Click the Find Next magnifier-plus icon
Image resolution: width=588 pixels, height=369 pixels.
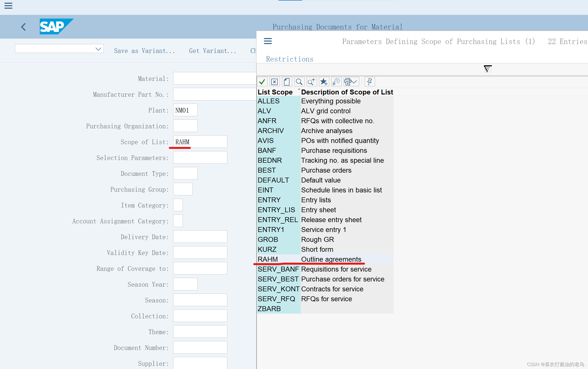312,82
